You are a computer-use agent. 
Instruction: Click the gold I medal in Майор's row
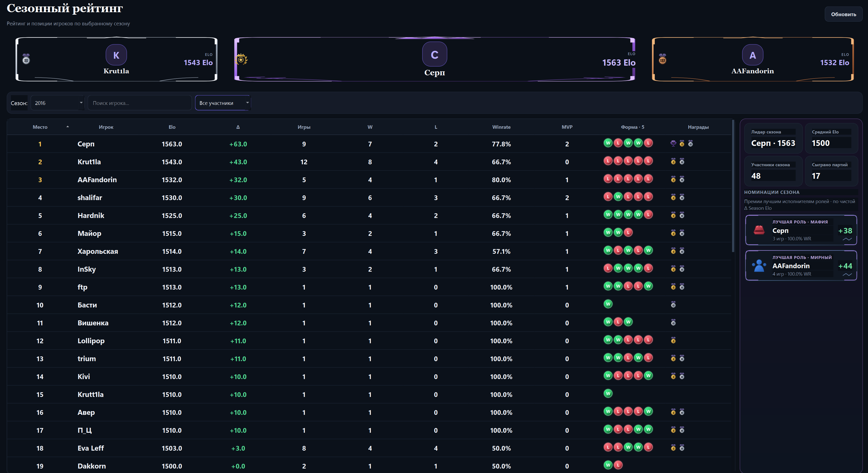click(x=673, y=233)
